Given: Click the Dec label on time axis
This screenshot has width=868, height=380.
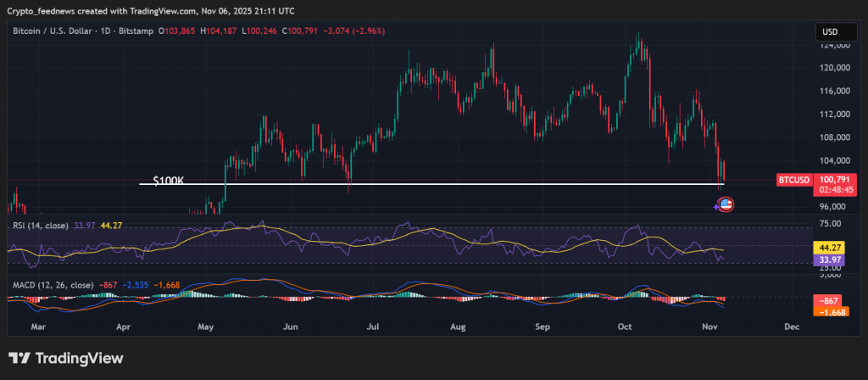Looking at the screenshot, I should [793, 327].
